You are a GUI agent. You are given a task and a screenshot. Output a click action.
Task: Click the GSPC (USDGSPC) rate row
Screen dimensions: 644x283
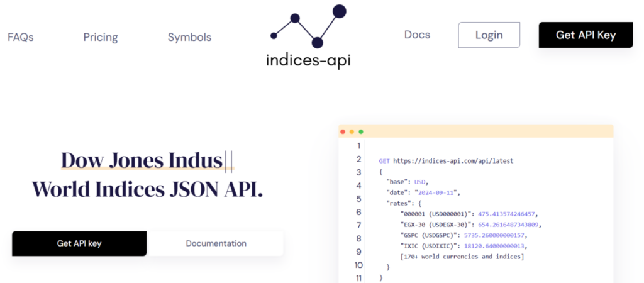pyautogui.click(x=464, y=235)
